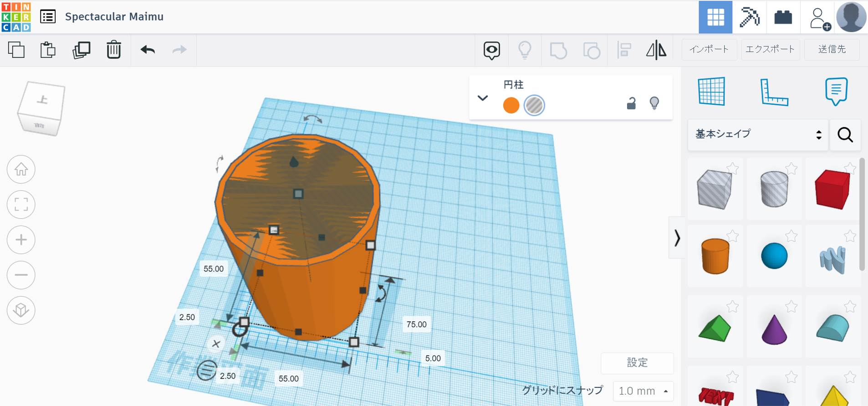Open the 設定 settings button
868x406 pixels.
(x=637, y=363)
